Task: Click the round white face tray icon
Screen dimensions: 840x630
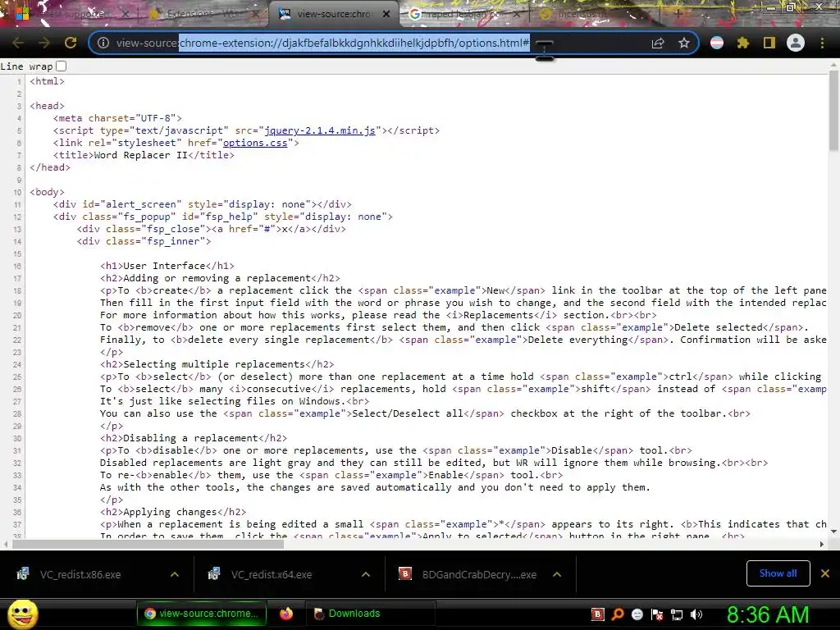Action: 637,614
